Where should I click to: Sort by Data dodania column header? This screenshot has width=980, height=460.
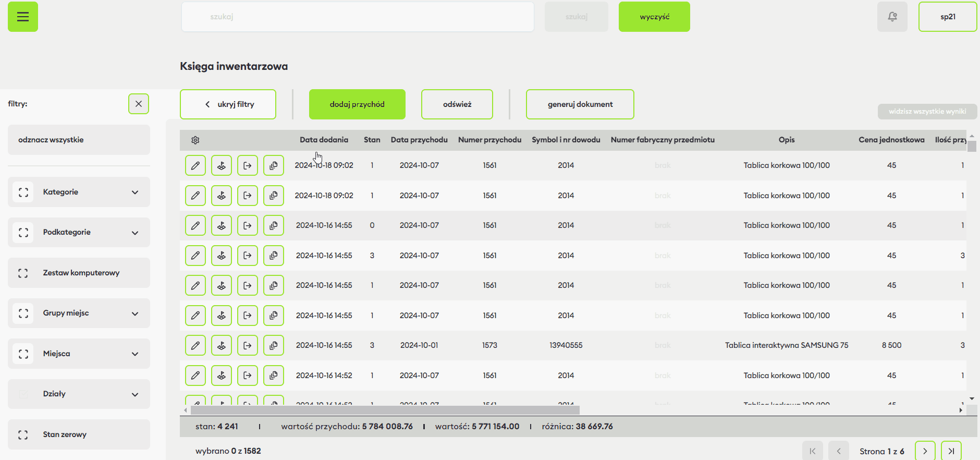pos(324,140)
